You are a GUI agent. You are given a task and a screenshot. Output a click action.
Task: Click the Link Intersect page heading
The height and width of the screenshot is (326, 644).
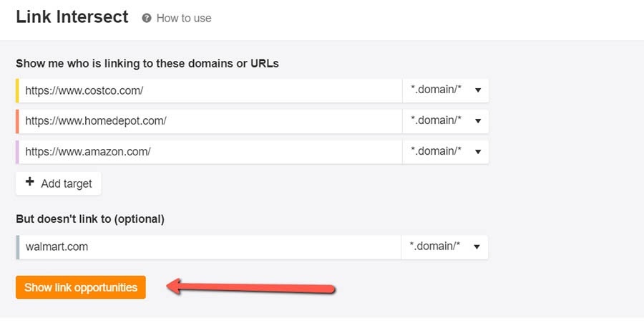(72, 17)
